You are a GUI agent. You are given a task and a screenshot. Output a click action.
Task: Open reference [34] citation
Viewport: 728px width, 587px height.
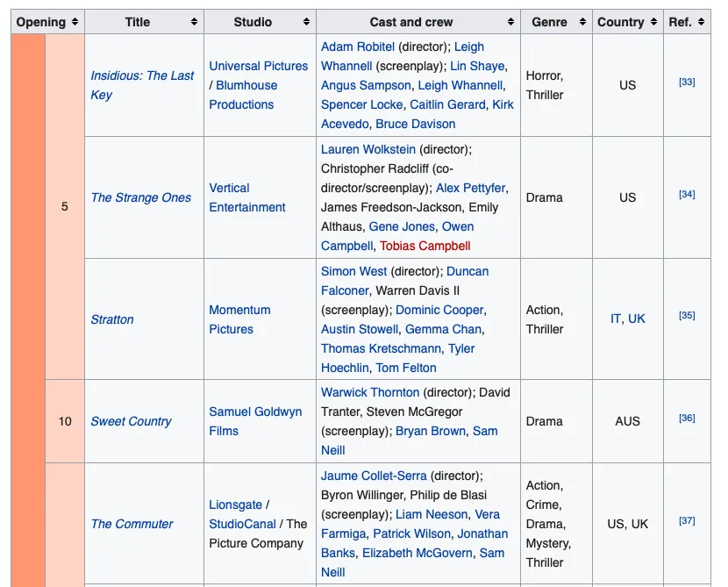tap(687, 195)
